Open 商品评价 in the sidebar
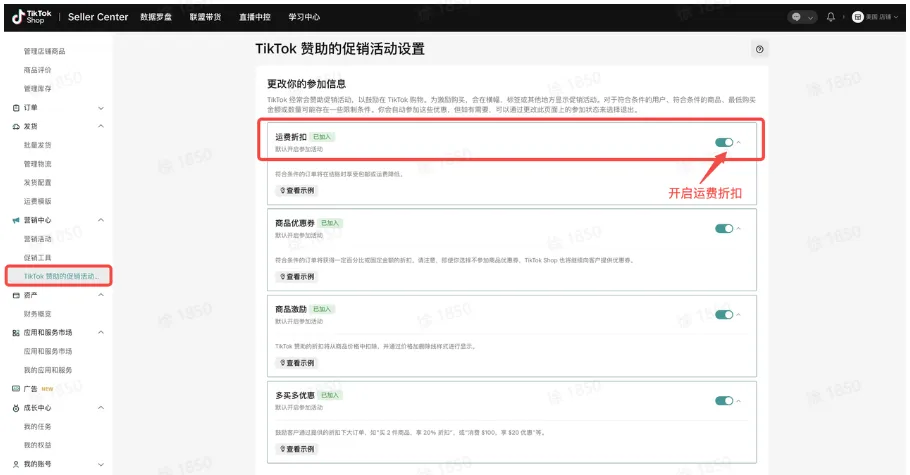The width and height of the screenshot is (910, 475). click(x=37, y=70)
